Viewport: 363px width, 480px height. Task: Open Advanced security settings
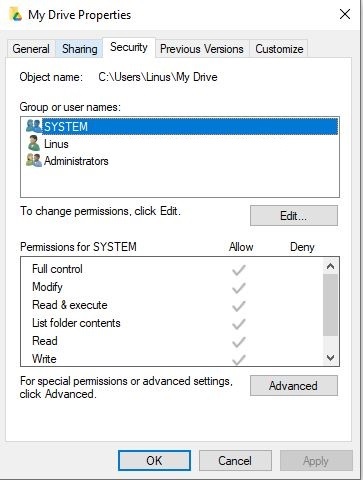coord(294,386)
